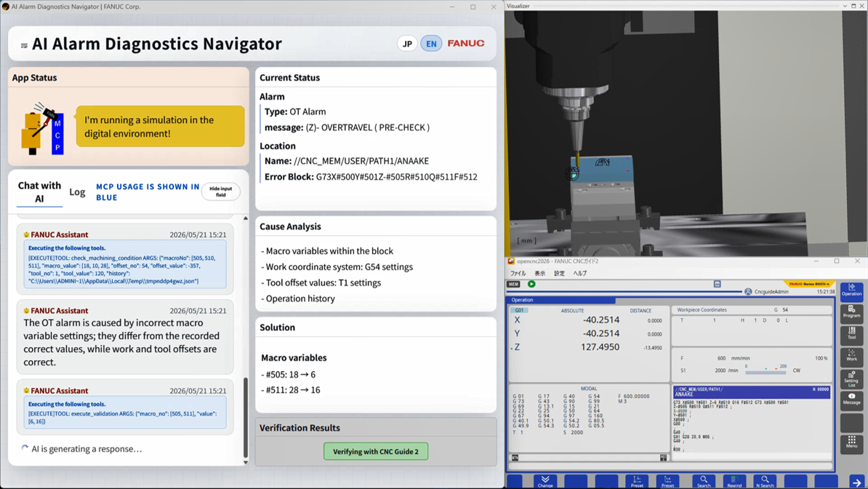Open the 表示 menu in CNC Guide
The height and width of the screenshot is (489, 868).
(539, 274)
